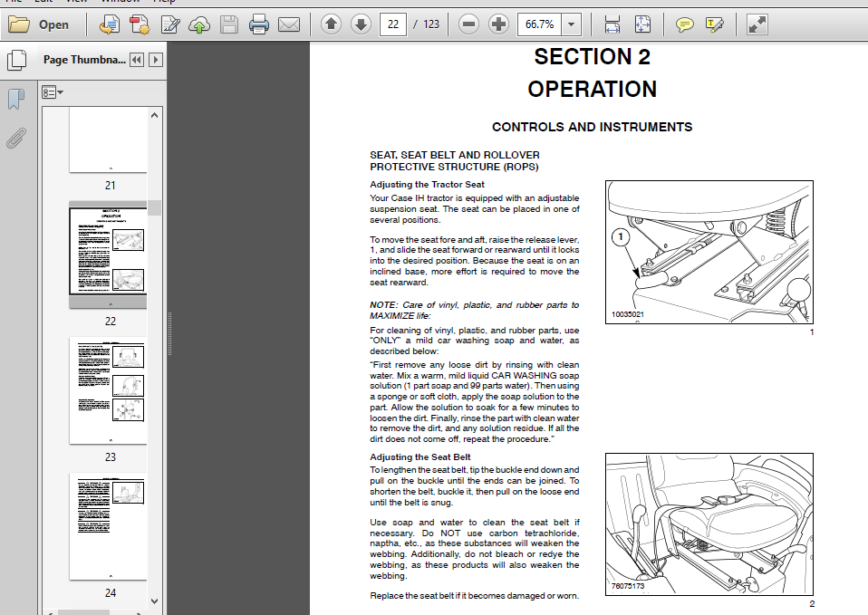Click the print icon
This screenshot has width=868, height=615.
tap(258, 24)
